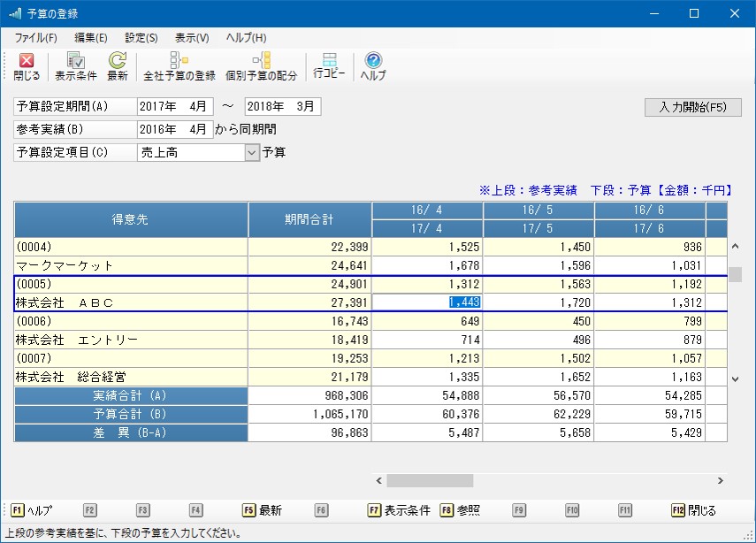Open the ファイル(F) menu
Viewport: 756px width, 543px height.
35,38
